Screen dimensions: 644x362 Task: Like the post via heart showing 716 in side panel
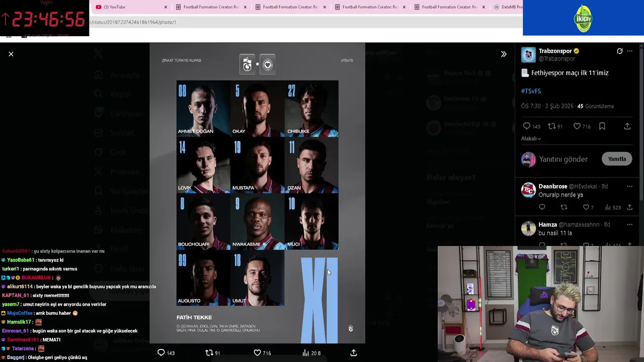(x=577, y=126)
